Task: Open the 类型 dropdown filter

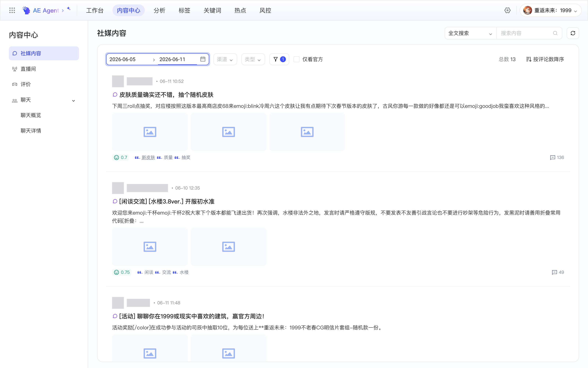Action: 253,59
